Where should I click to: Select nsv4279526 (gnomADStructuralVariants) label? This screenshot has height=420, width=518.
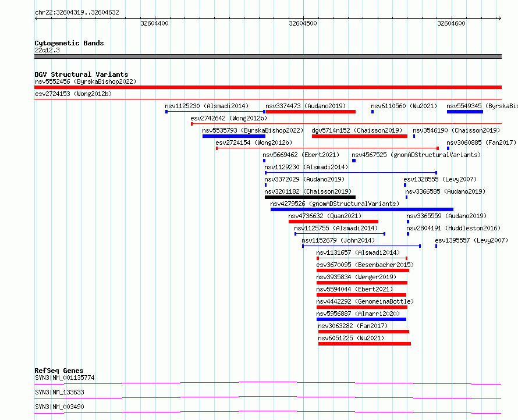click(x=335, y=204)
